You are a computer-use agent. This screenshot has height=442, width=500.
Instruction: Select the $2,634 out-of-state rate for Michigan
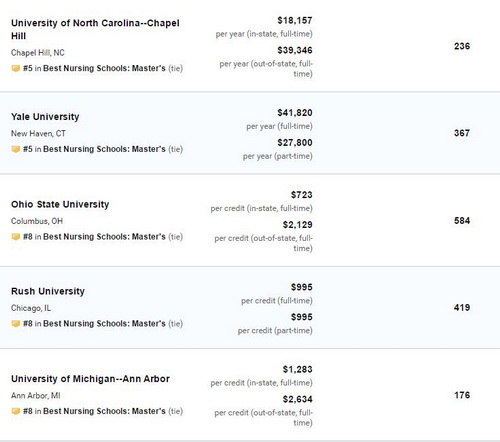click(x=297, y=399)
